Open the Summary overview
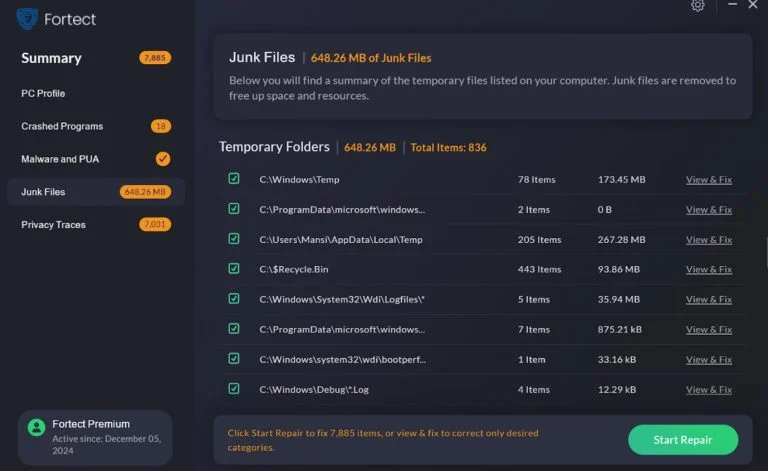768x471 pixels. [51, 58]
